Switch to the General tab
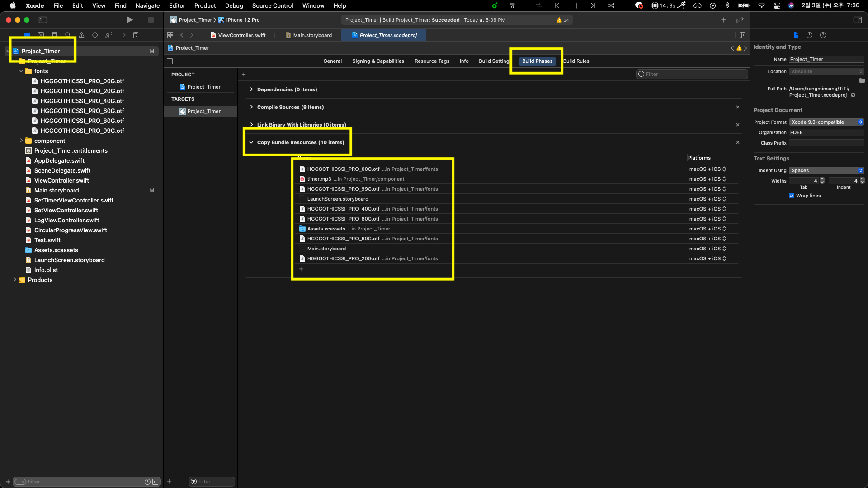The height and width of the screenshot is (488, 868). 332,61
